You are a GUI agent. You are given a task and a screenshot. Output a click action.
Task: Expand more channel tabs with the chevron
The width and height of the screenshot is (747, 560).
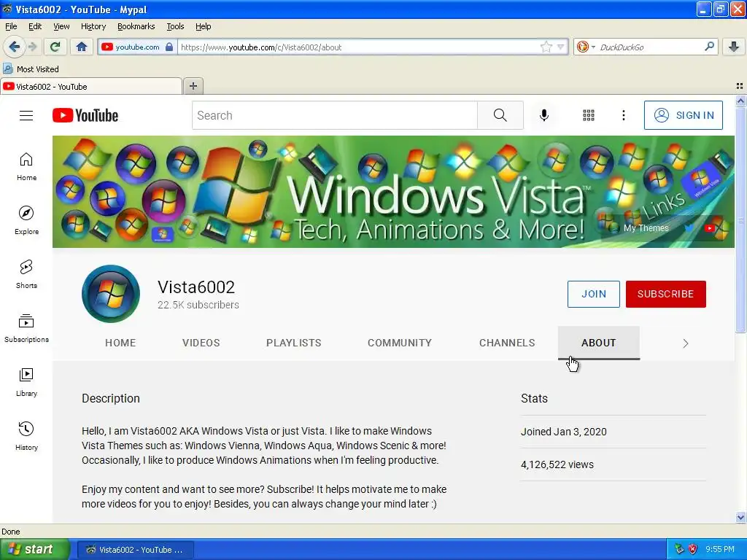point(686,343)
